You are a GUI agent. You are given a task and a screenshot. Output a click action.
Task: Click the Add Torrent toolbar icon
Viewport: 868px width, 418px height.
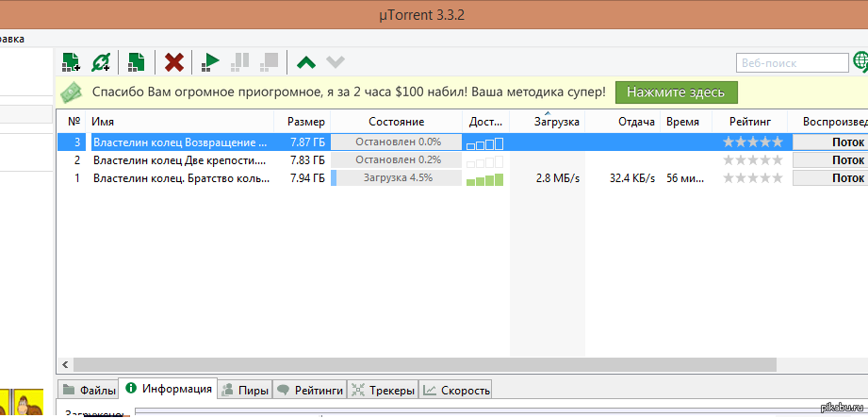coord(71,62)
